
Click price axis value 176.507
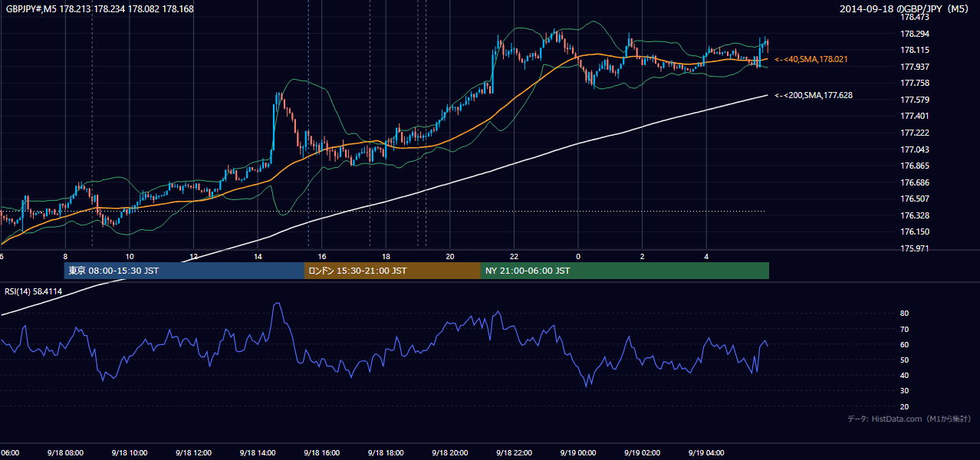[914, 199]
